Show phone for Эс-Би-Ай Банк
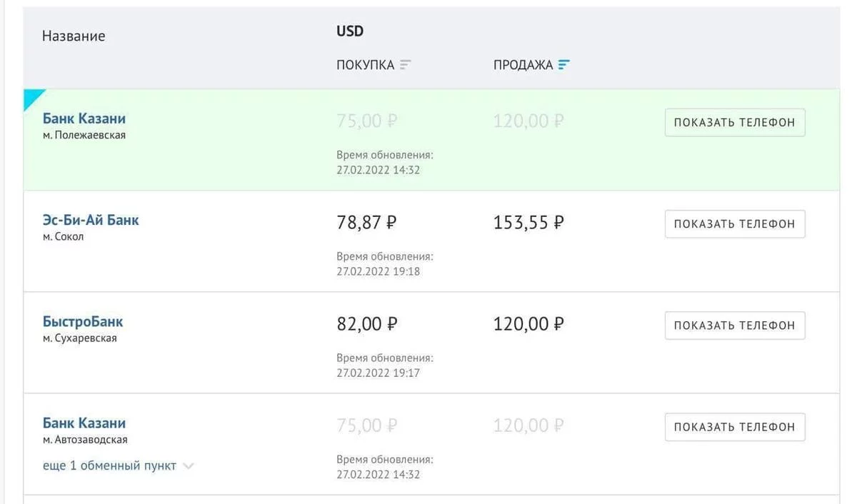This screenshot has width=857, height=504. click(x=735, y=224)
